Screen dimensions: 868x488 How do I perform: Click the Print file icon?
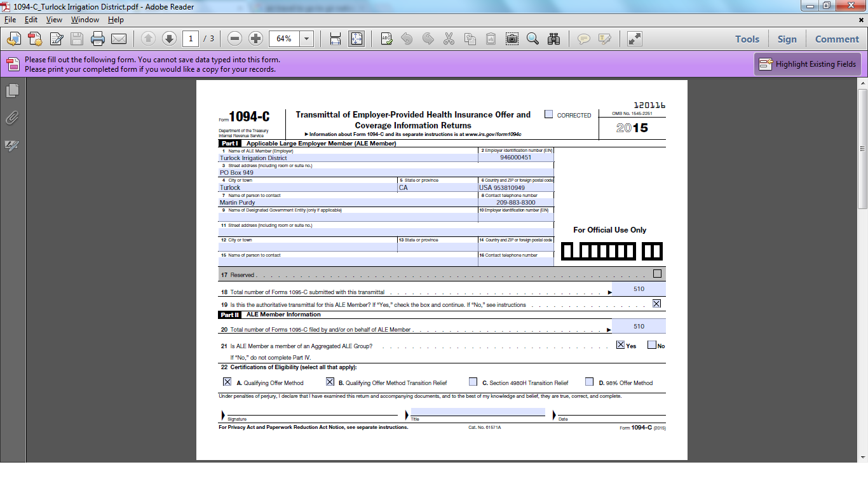tap(97, 39)
